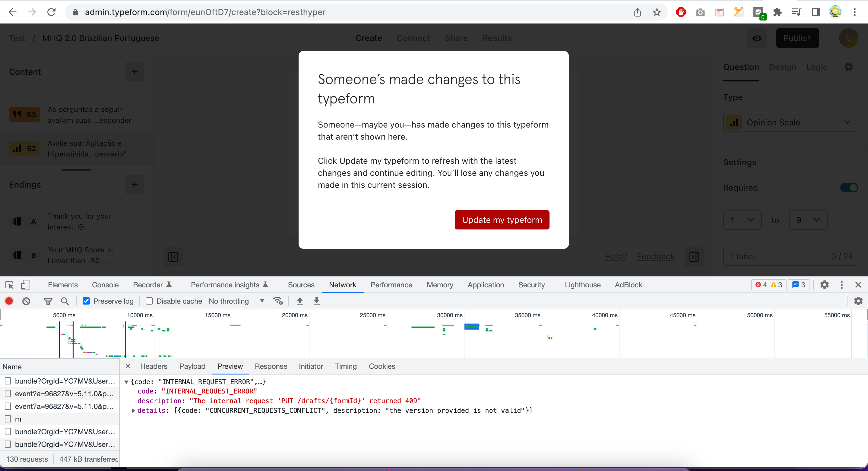Open the Typeform settings gear icon
This screenshot has width=868, height=471.
848,67
